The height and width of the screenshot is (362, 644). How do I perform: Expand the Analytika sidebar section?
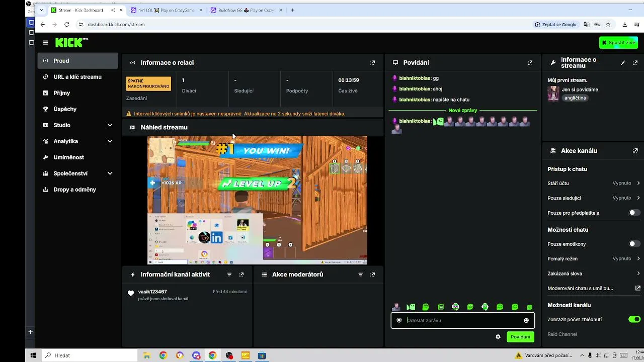(78, 141)
